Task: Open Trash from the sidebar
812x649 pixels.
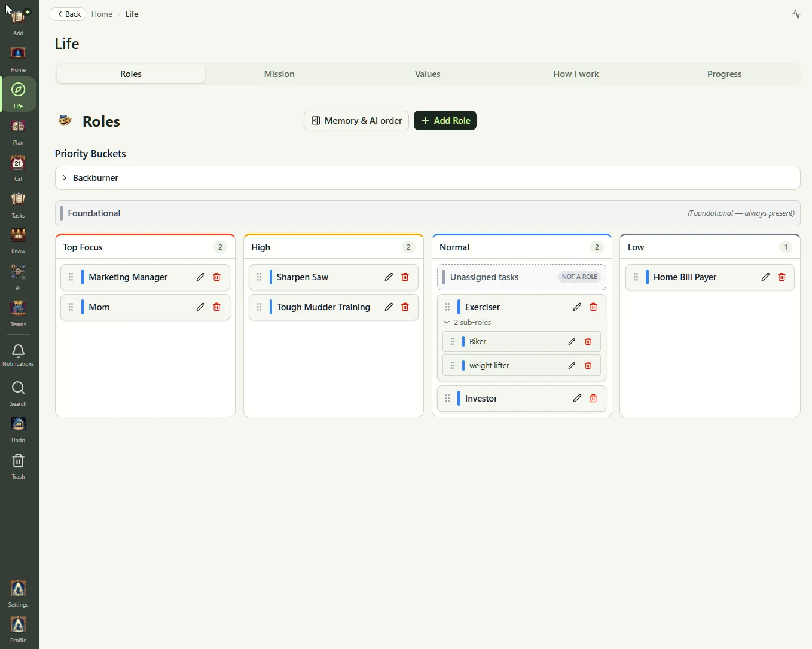Action: 18,466
